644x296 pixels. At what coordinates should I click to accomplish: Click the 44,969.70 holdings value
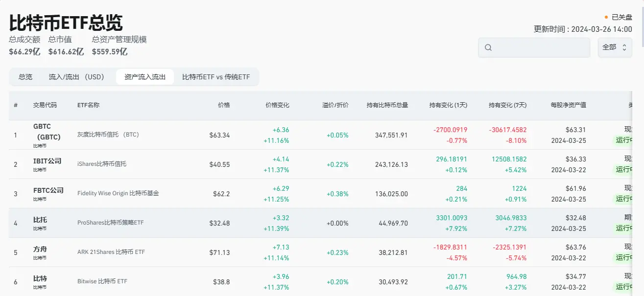tap(393, 223)
